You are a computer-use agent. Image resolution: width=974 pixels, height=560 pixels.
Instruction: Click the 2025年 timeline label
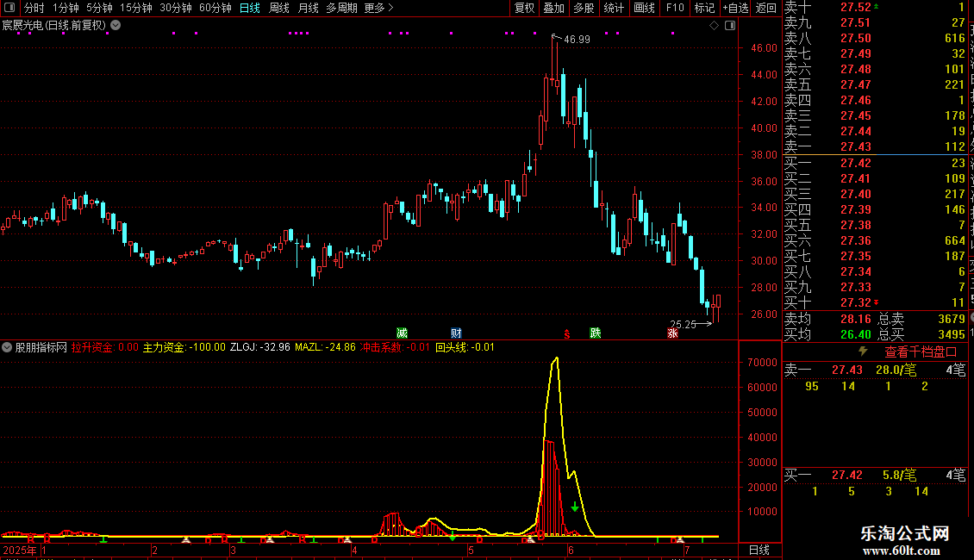tap(19, 550)
